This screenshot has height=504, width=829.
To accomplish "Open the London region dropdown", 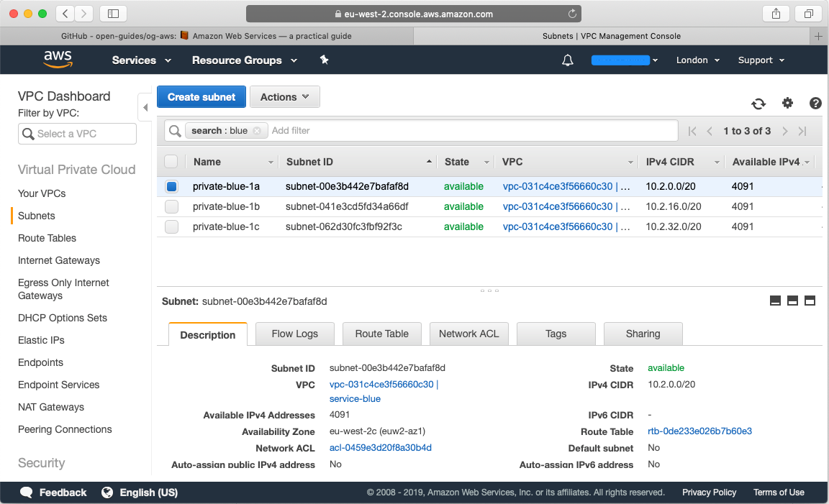I will [x=698, y=60].
